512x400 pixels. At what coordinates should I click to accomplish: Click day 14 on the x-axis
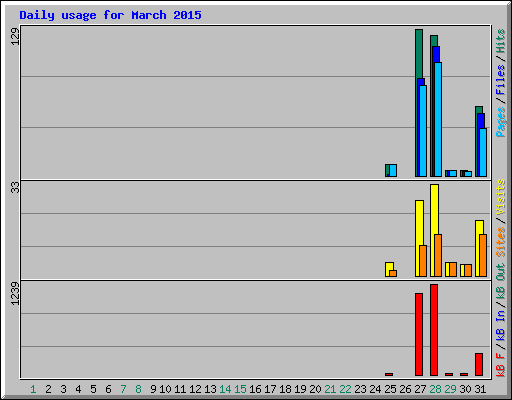225,389
